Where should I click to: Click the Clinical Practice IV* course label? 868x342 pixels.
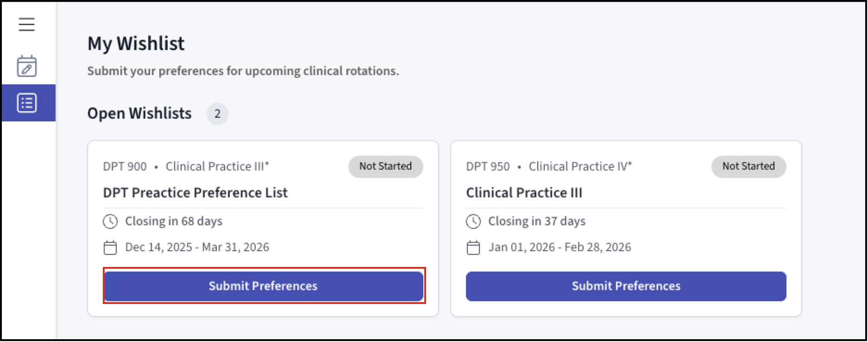pyautogui.click(x=580, y=166)
